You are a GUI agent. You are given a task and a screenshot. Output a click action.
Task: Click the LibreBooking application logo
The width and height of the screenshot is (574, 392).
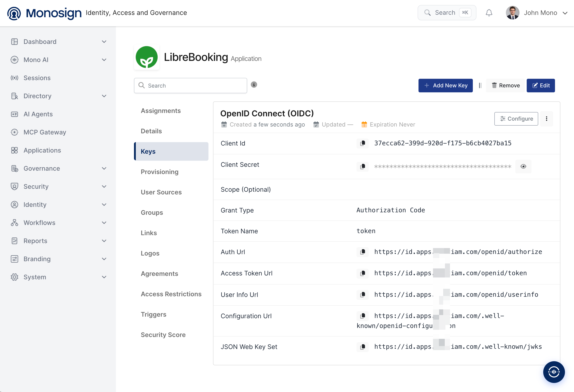click(147, 57)
